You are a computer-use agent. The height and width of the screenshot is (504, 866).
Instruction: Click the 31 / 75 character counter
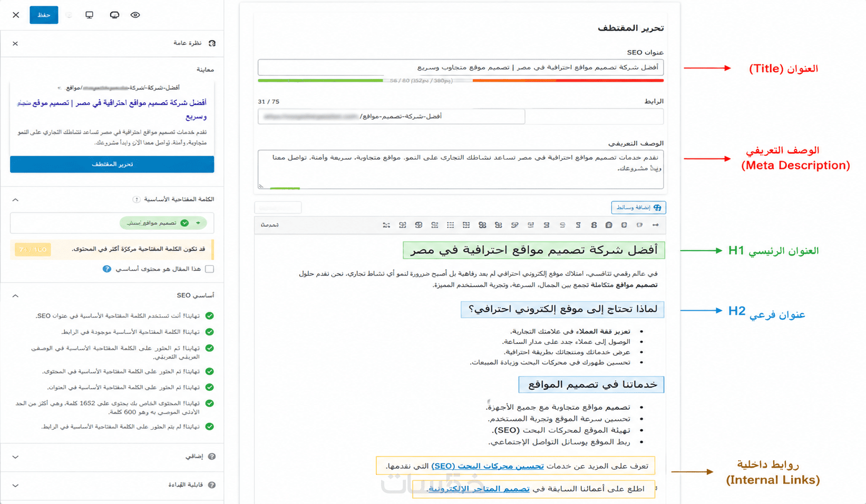click(x=269, y=102)
